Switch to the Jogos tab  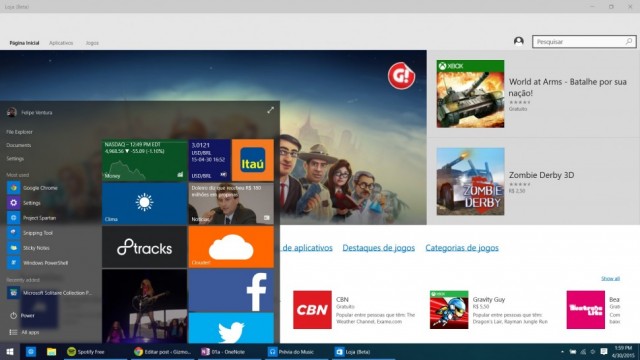pos(92,43)
